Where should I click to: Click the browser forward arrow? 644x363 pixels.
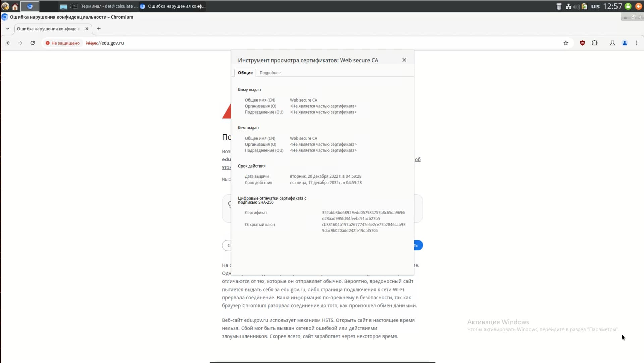coord(20,43)
